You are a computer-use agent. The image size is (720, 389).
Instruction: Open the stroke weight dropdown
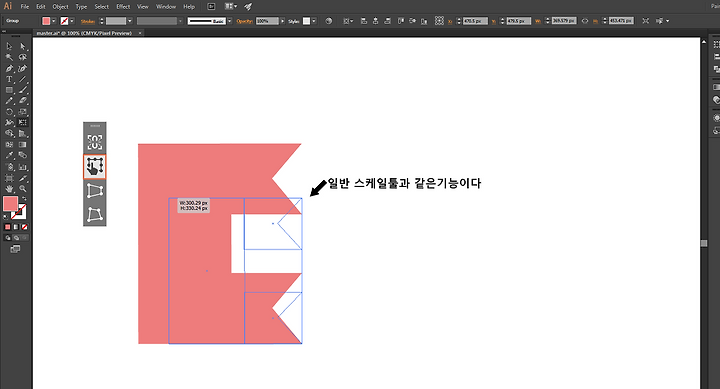130,21
